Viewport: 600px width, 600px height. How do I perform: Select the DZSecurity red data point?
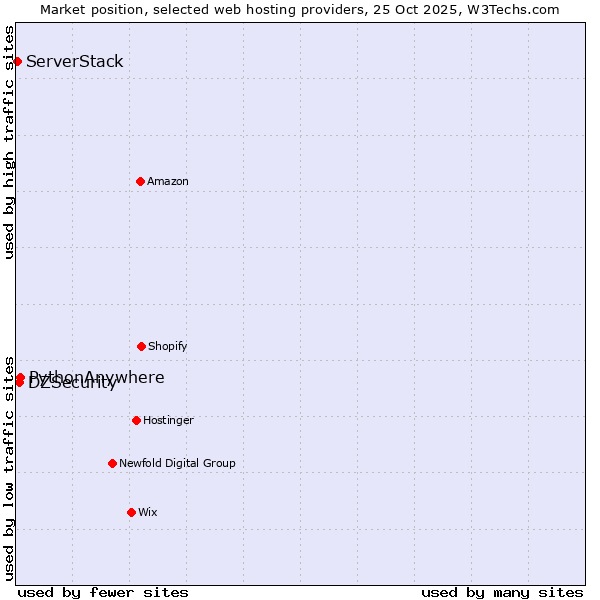coord(19,383)
